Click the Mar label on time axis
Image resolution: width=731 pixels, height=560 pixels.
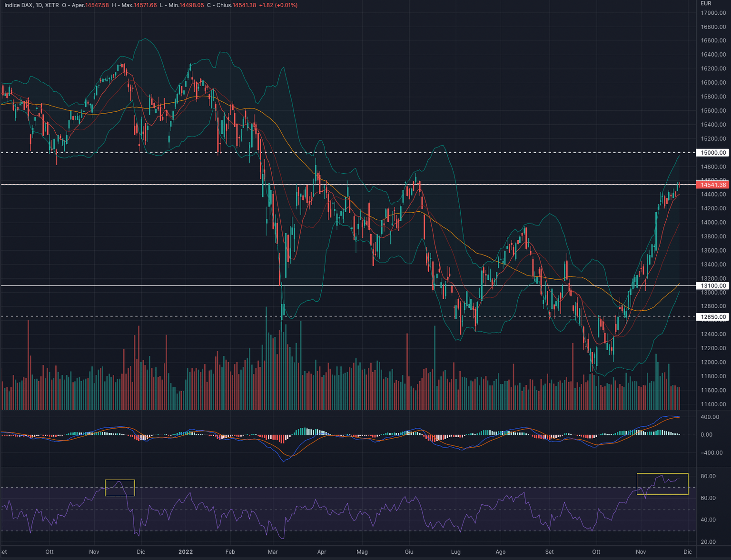[x=273, y=552]
